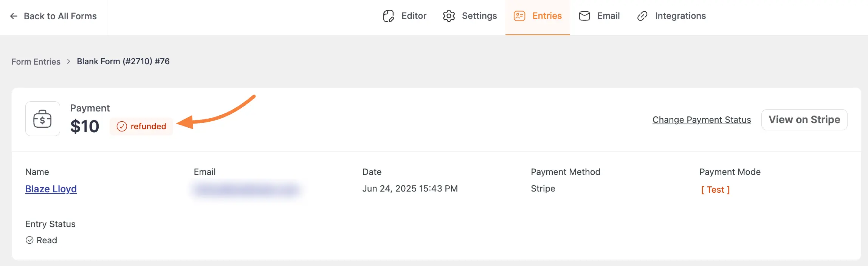Toggle the refunded payment badge
868x266 pixels.
tap(141, 126)
